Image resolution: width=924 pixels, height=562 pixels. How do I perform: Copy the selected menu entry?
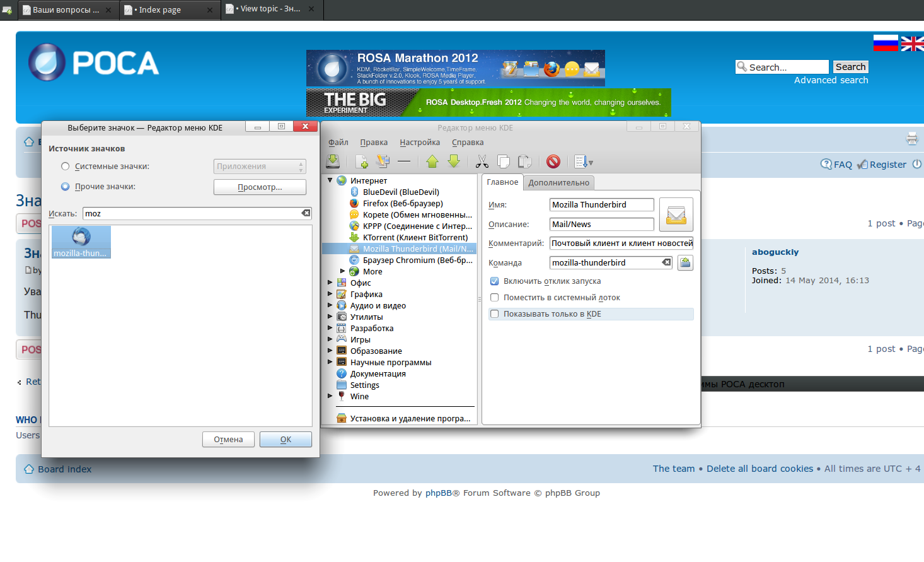[x=504, y=161]
